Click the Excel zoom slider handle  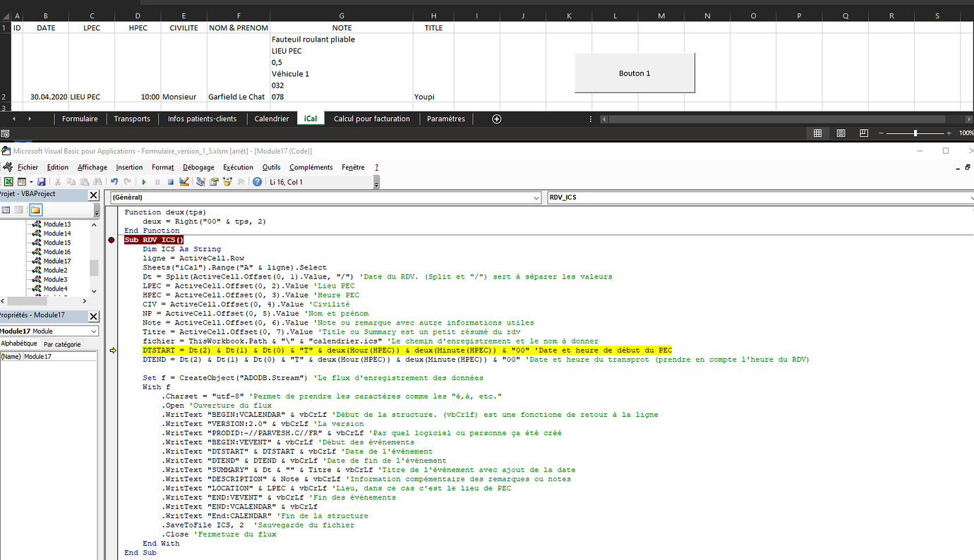(915, 133)
